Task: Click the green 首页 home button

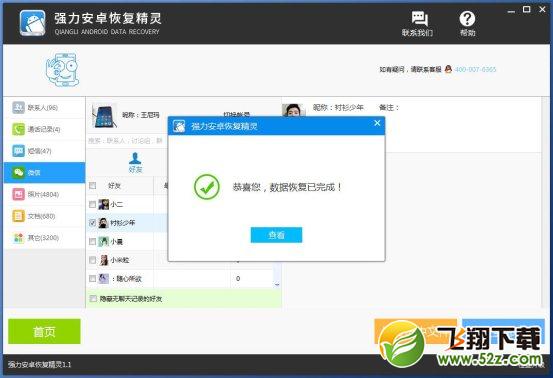Action: pos(44,331)
